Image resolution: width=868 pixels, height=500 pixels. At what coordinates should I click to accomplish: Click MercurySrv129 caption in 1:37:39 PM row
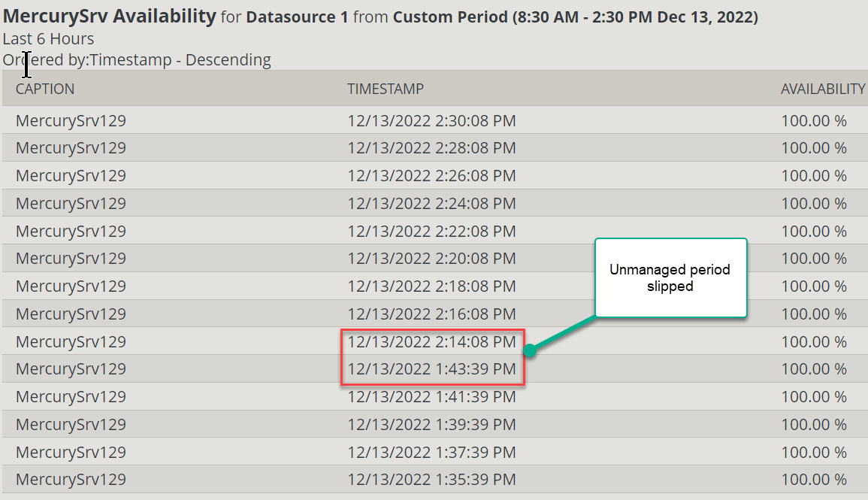(x=71, y=452)
